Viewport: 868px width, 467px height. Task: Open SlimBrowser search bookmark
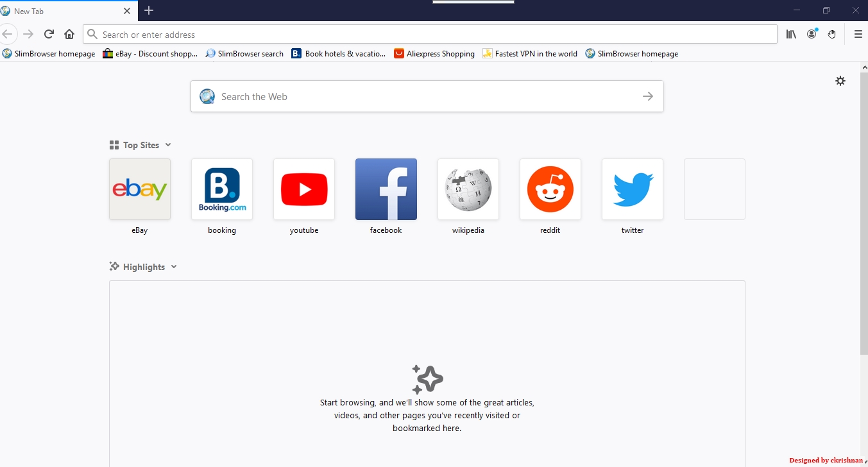click(x=244, y=54)
